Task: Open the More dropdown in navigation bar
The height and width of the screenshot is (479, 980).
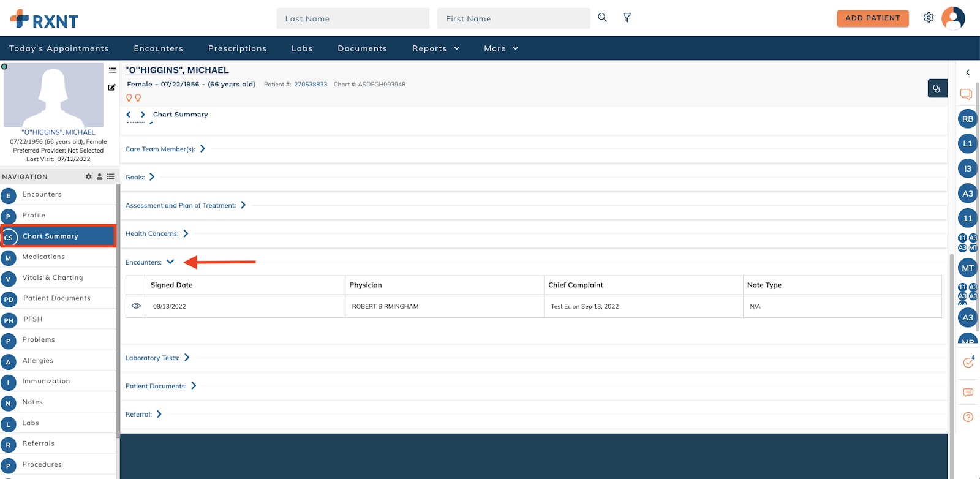Action: pyautogui.click(x=501, y=48)
